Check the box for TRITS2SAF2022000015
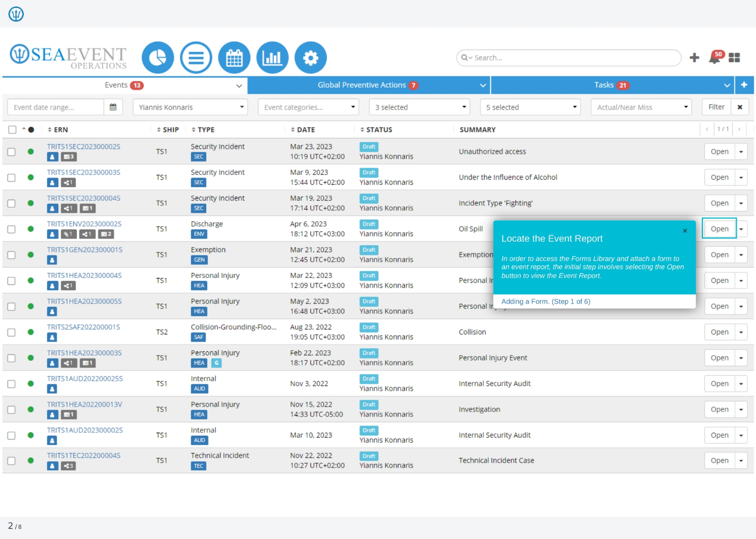The image size is (756, 539). point(11,332)
